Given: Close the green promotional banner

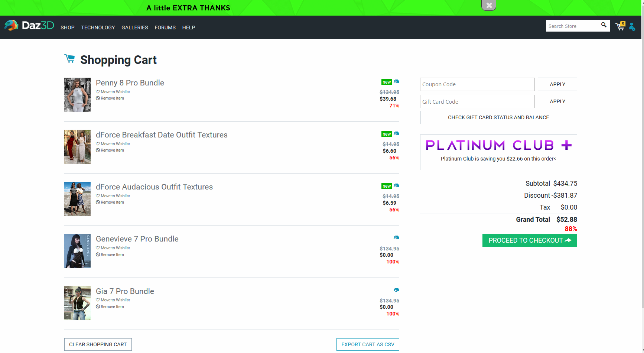Looking at the screenshot, I should pos(489,5).
